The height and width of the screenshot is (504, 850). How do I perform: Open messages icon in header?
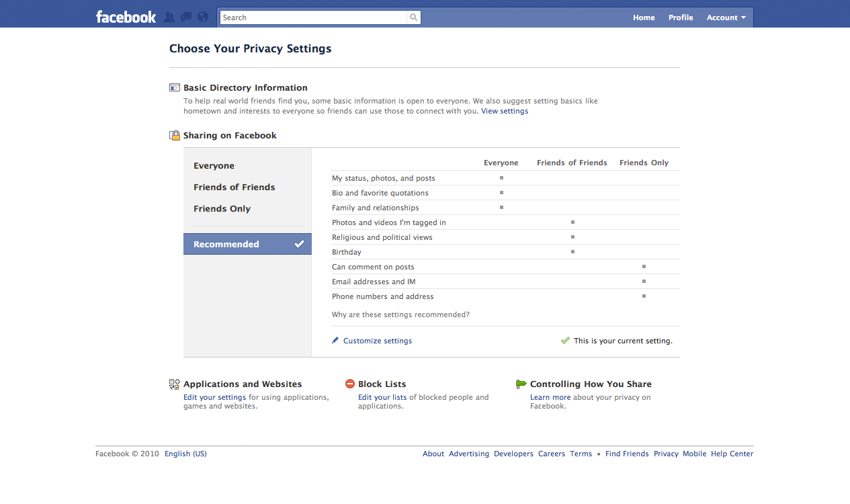click(x=186, y=17)
